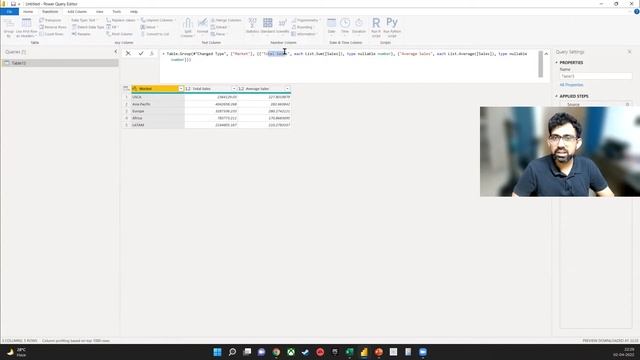The height and width of the screenshot is (360, 640).
Task: Click Use First Row as Headers
Action: pyautogui.click(x=27, y=29)
